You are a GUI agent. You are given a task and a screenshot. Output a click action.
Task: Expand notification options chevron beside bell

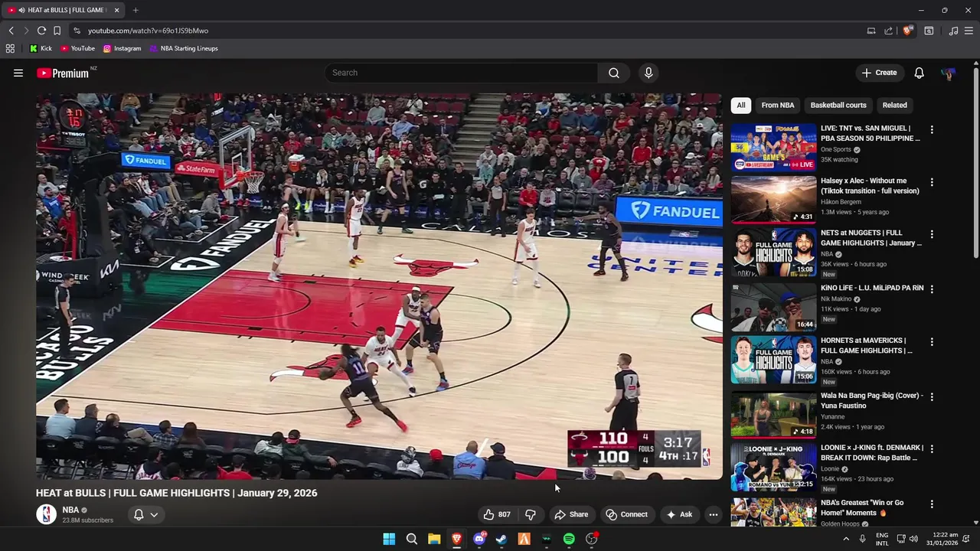point(154,514)
